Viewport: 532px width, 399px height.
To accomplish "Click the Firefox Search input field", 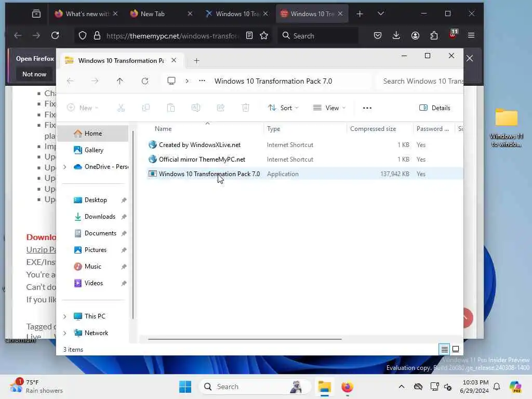I will pyautogui.click(x=318, y=36).
